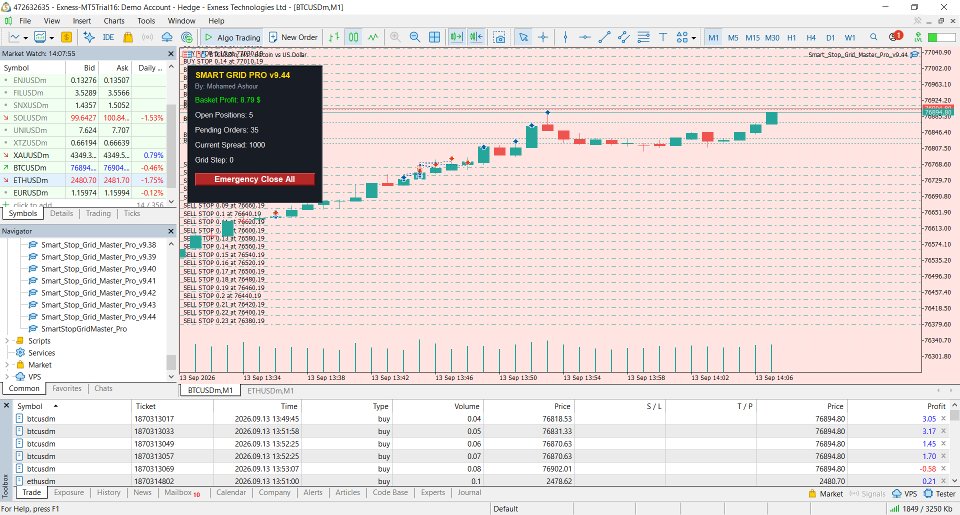
Task: Toggle chart auto scroll to latest bar
Action: (456, 37)
